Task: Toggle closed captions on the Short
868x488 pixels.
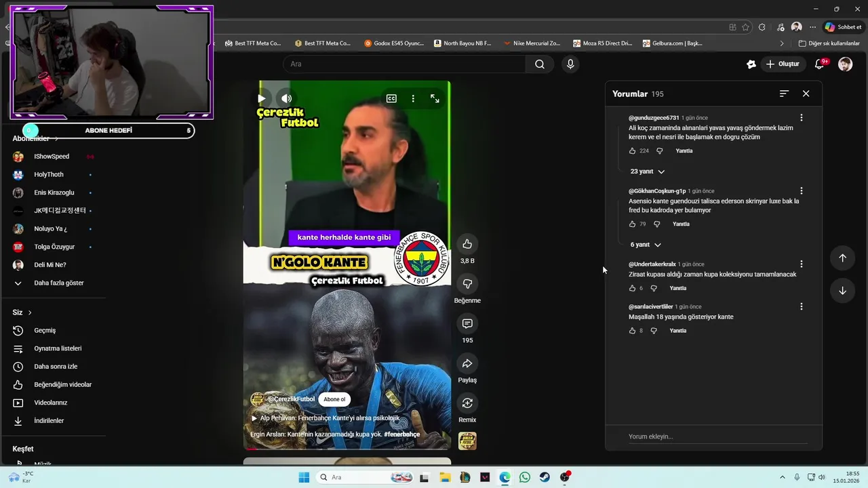Action: [x=391, y=98]
